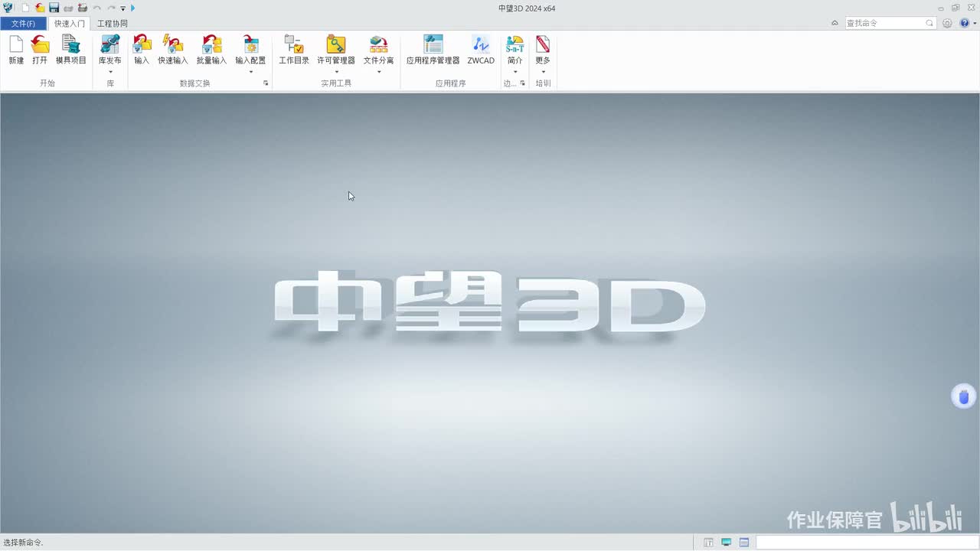980x551 pixels.
Task: Click the greyed printer icon beside the save icon
Action: click(68, 8)
